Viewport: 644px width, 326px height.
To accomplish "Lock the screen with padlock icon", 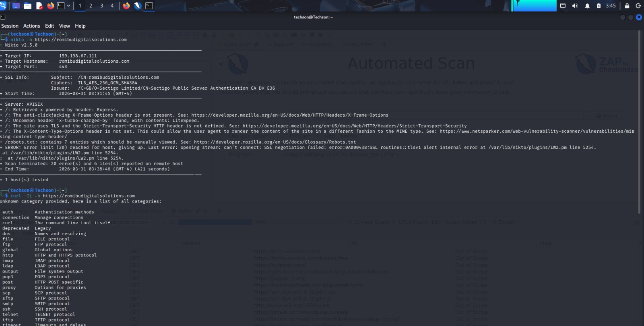I will tap(627, 6).
